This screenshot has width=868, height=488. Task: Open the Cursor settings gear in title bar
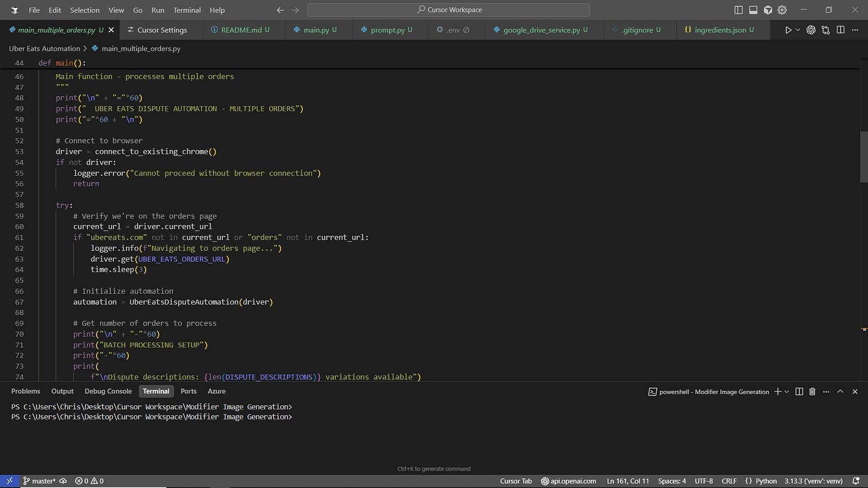pos(782,10)
